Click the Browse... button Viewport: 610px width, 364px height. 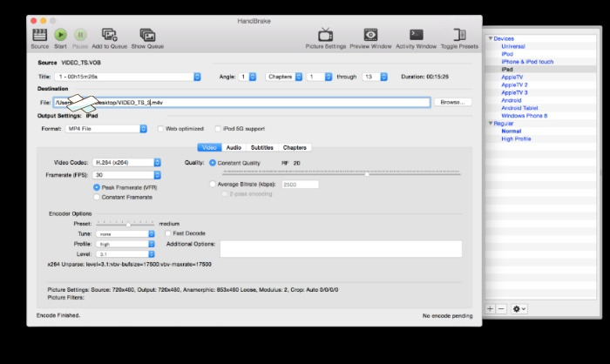(453, 102)
